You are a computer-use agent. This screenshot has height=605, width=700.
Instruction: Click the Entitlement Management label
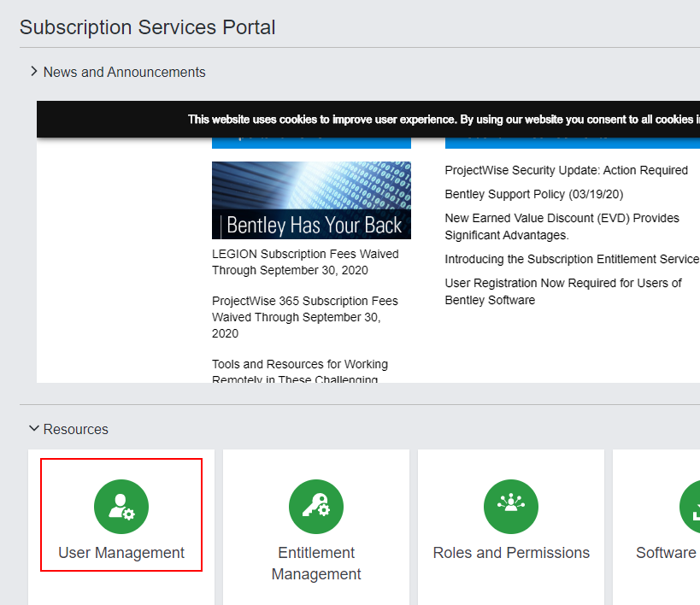coord(316,563)
